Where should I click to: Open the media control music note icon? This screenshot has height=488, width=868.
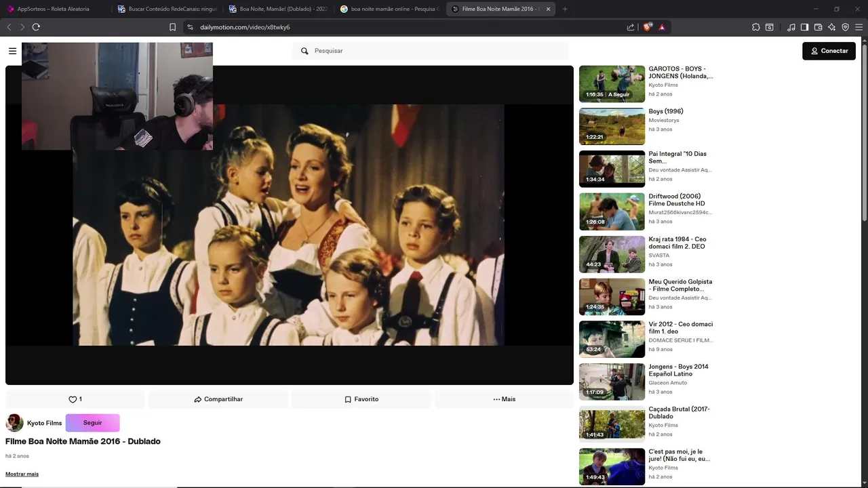(791, 27)
